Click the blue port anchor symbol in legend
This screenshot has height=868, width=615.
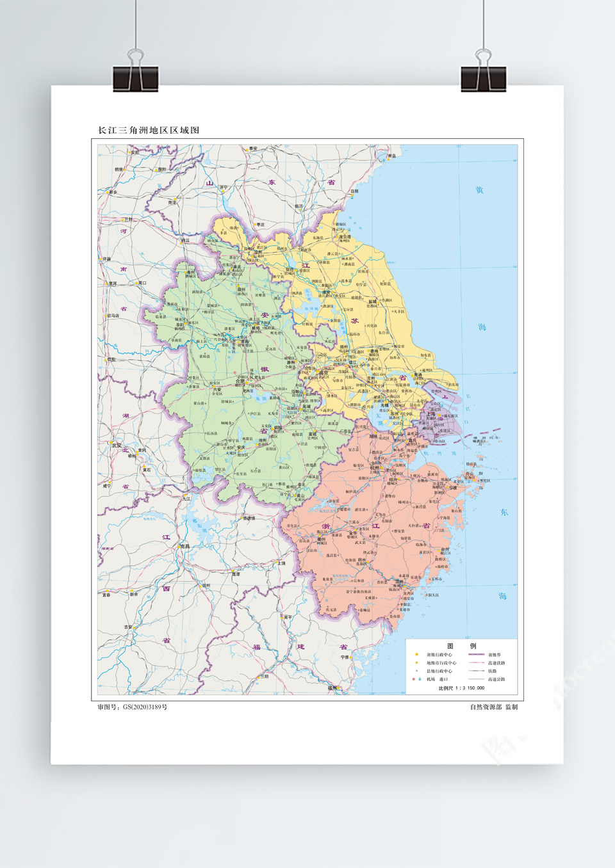point(420,679)
